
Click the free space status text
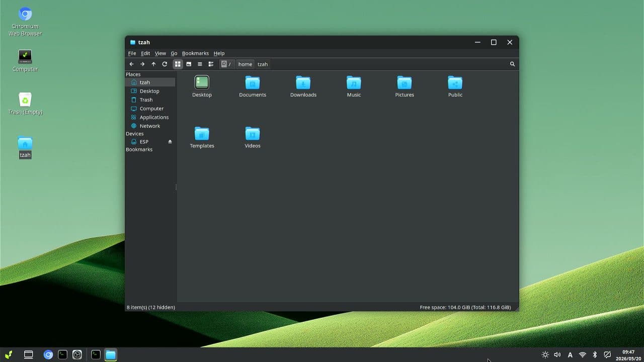coord(465,307)
